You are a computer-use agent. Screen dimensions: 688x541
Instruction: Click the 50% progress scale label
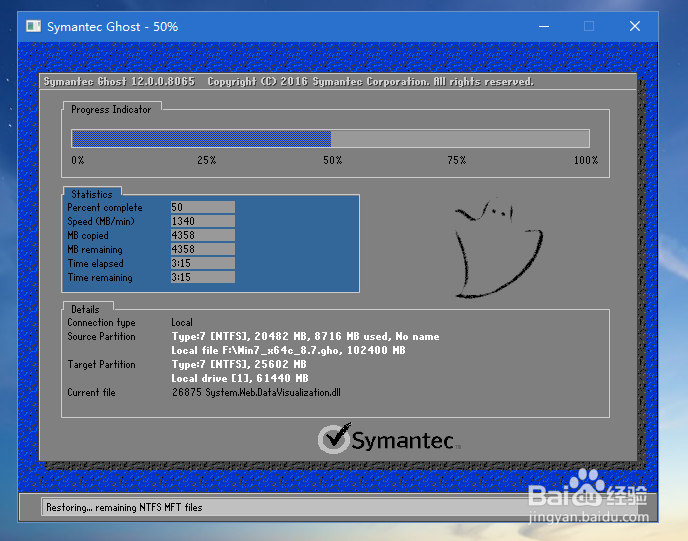click(333, 160)
